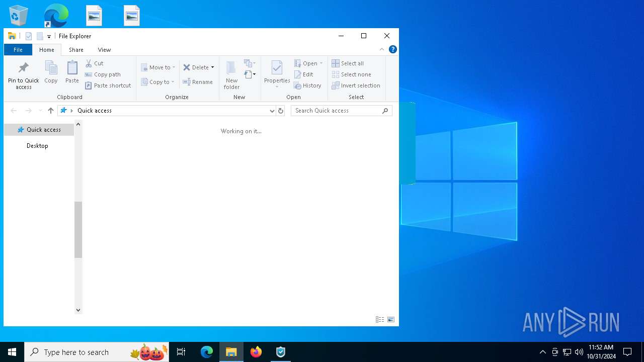Open the notification action center
The image size is (644, 362).
(627, 352)
